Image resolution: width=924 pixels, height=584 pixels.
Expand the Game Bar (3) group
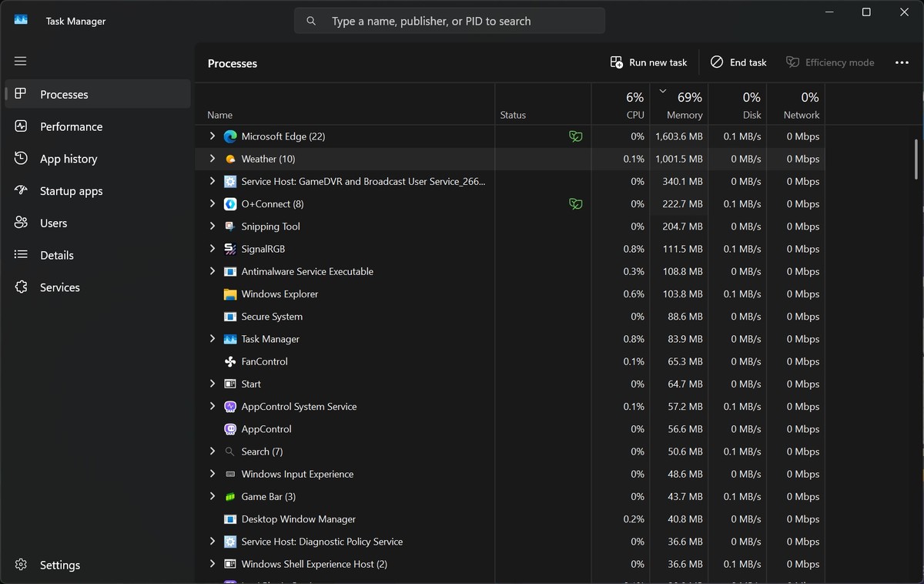click(x=213, y=496)
